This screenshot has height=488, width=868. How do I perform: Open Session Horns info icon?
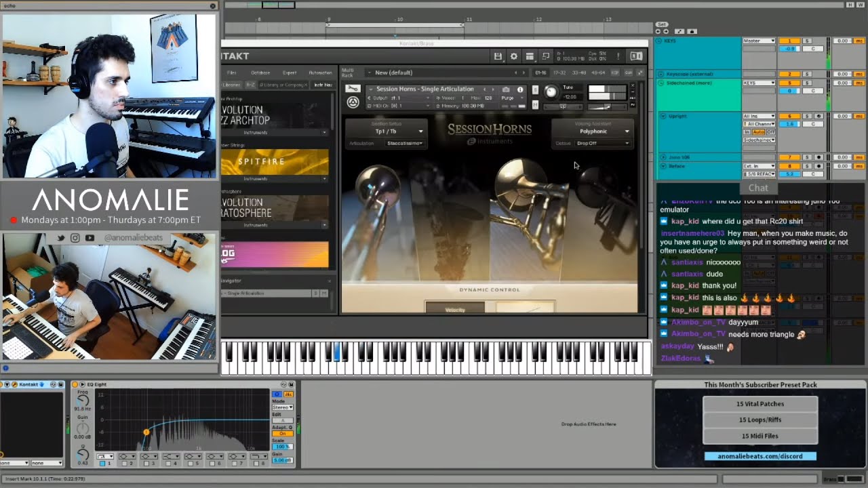pyautogui.click(x=520, y=89)
